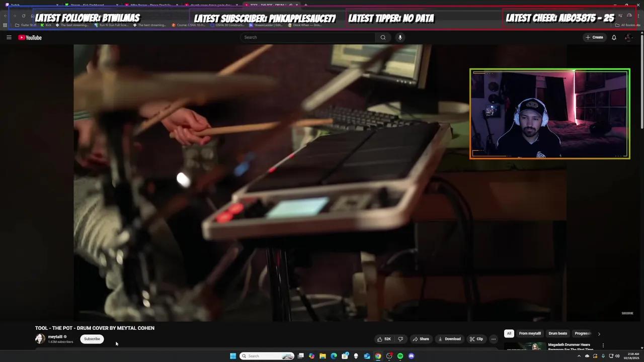Viewport: 644px width, 362px height.
Task: Share the drum cover video
Action: point(421,339)
